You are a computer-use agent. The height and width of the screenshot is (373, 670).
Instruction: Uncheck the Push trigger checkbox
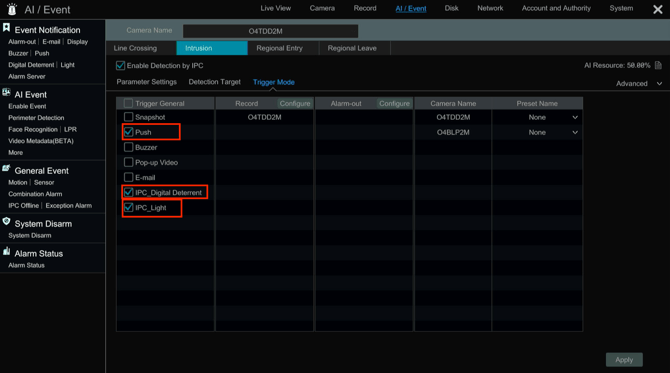128,132
